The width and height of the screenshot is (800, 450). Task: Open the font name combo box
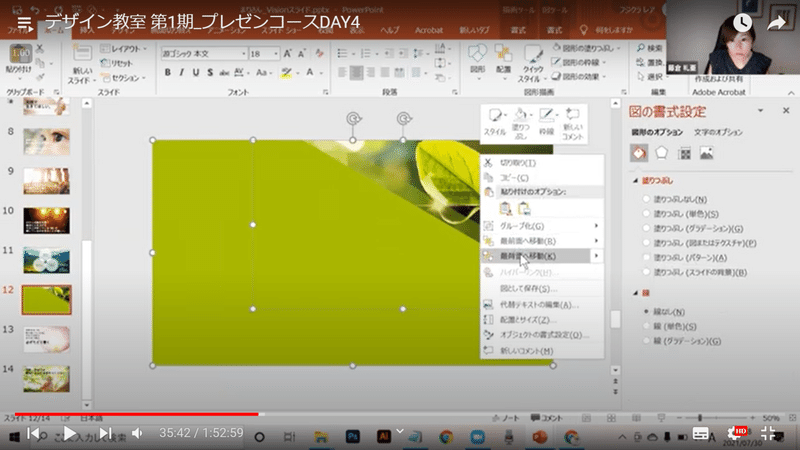pyautogui.click(x=204, y=54)
